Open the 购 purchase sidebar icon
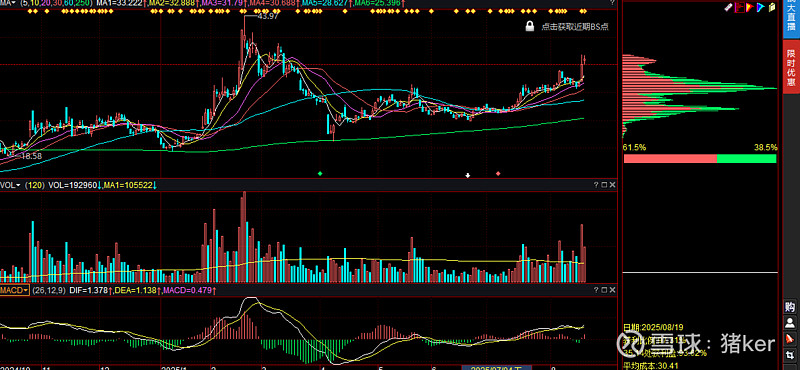The height and width of the screenshot is (370, 800). coord(790,307)
